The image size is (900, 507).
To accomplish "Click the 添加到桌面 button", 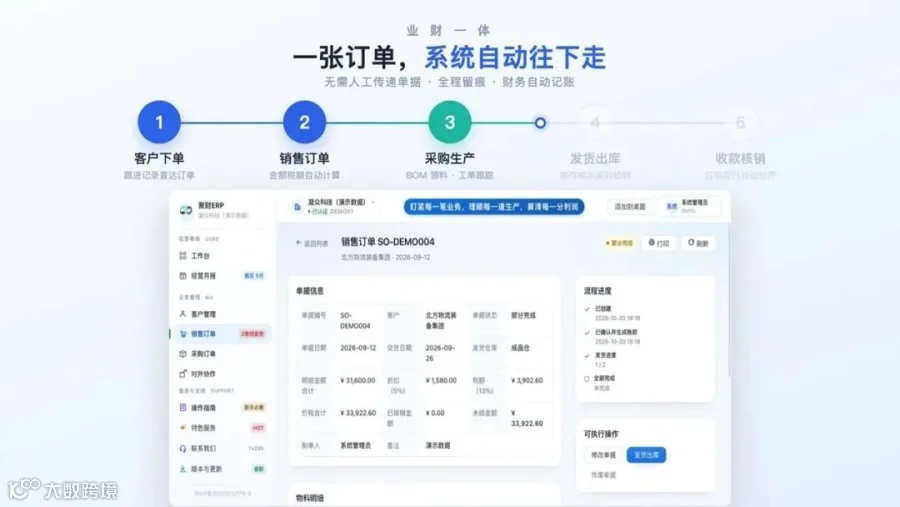I will [630, 207].
